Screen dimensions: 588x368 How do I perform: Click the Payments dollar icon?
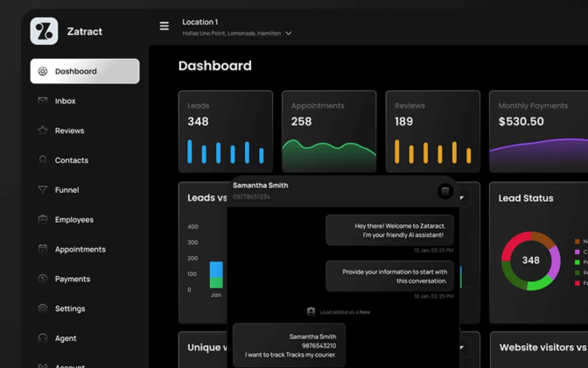tap(42, 279)
